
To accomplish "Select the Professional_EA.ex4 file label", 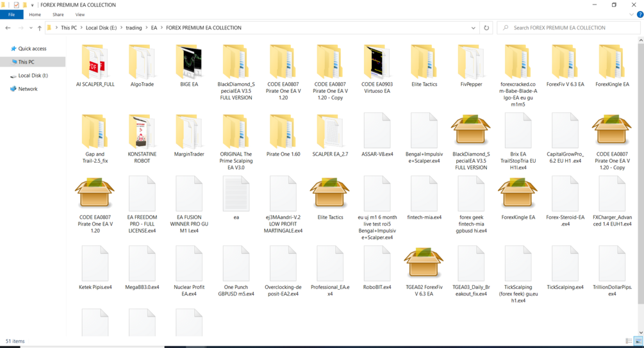I will click(x=330, y=290).
